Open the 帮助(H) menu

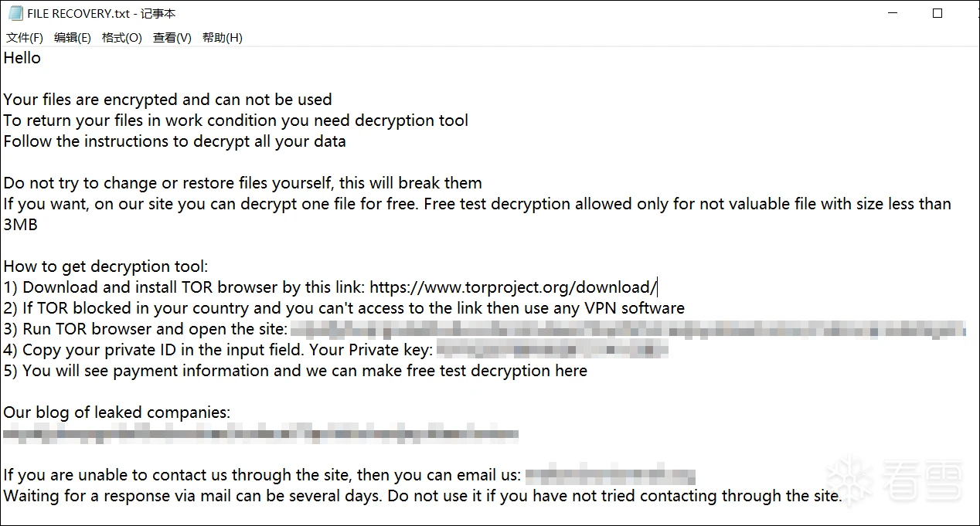click(x=223, y=38)
